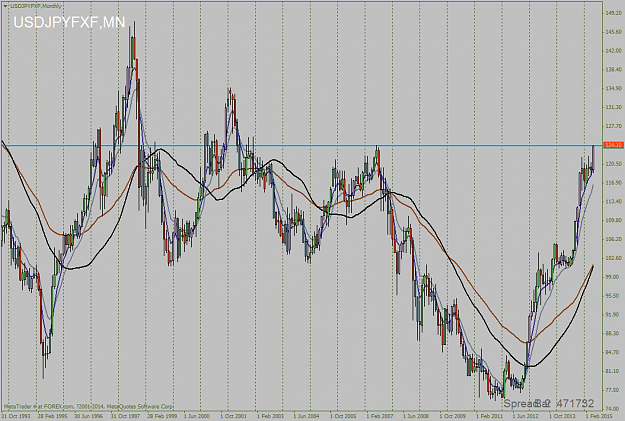Click the small triangle beside USDJPYFXF,Monthly
625x421 pixels.
(6, 6)
